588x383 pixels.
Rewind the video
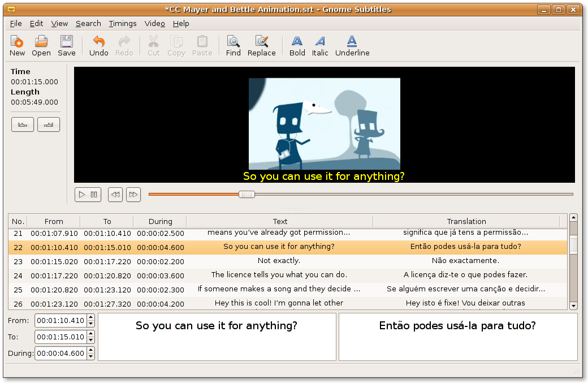point(115,195)
